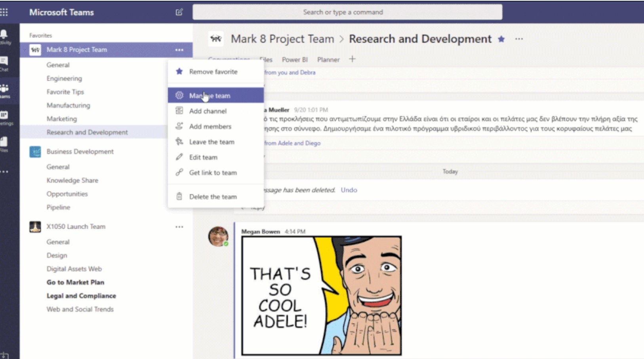Viewport: 644px width, 359px height.
Task: Open more options for Mark 8 Project Team
Action: [179, 50]
